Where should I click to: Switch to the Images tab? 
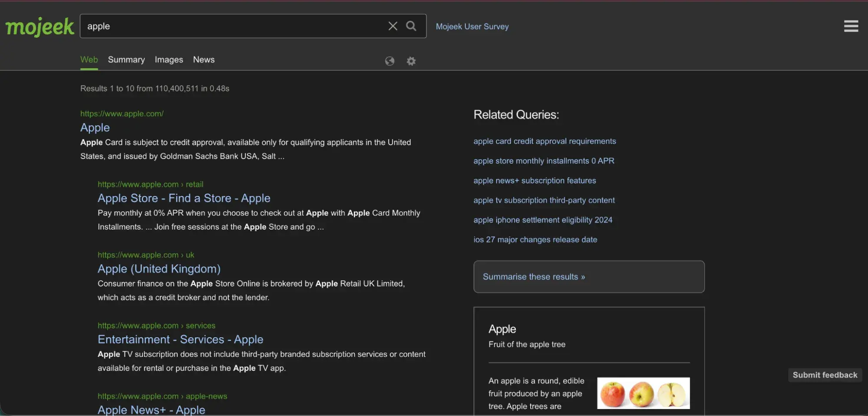coord(169,60)
